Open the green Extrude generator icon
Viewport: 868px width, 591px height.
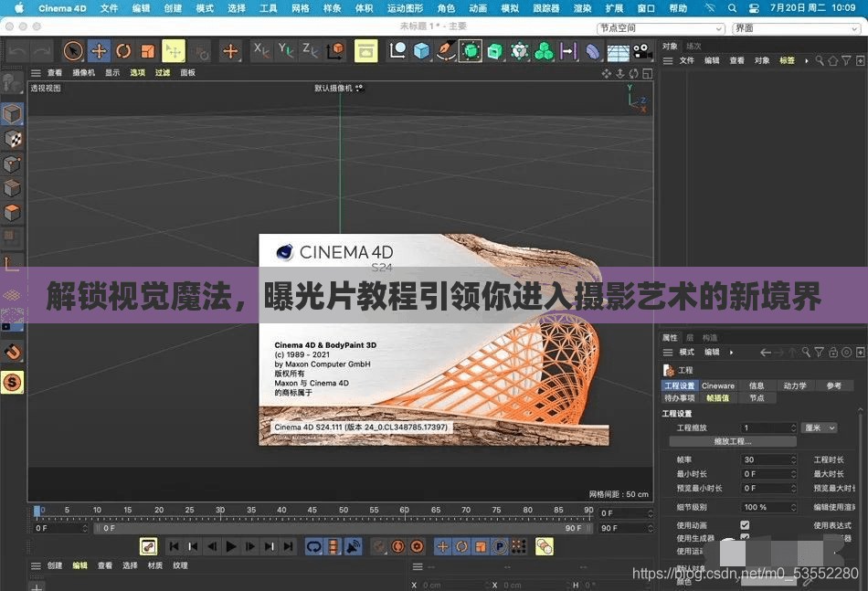[x=494, y=51]
